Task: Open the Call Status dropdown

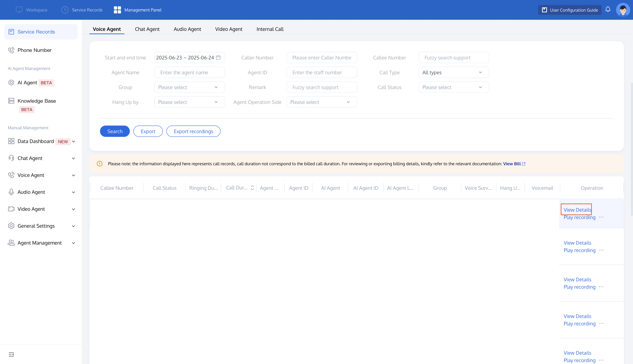Action: [x=454, y=87]
